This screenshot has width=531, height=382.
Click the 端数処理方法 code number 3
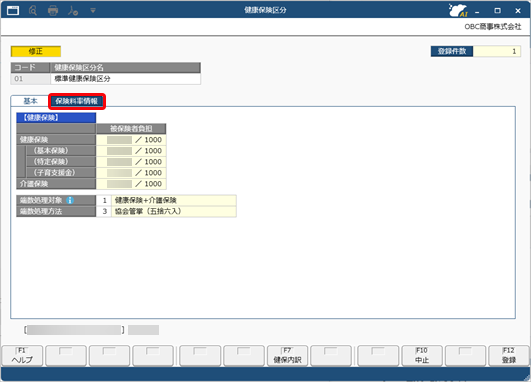coord(104,211)
